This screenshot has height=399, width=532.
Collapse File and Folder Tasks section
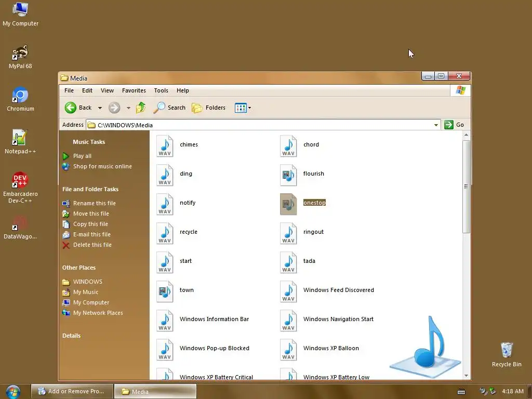pos(90,189)
